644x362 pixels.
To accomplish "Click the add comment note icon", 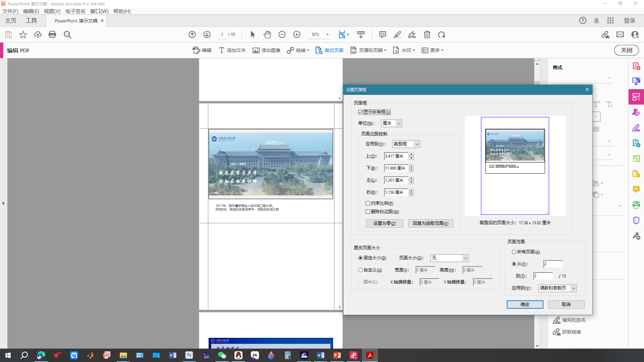I will (x=382, y=35).
